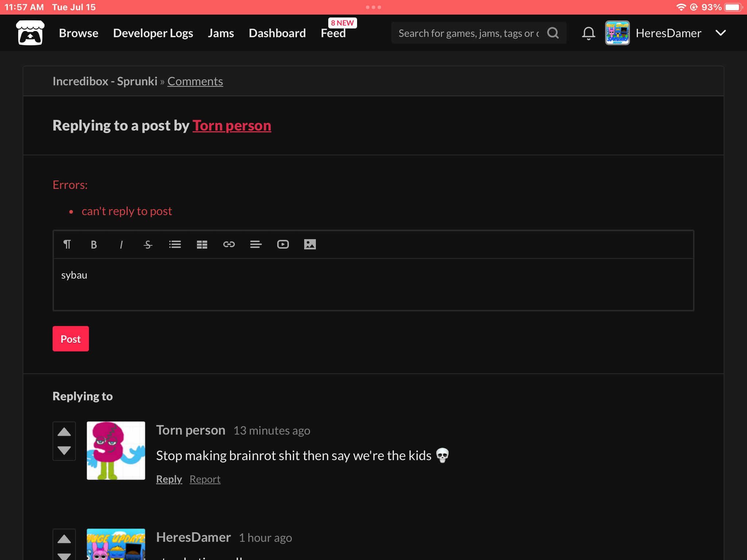Screen dimensions: 747x560
Task: Click into the reply text area
Action: coord(373,284)
